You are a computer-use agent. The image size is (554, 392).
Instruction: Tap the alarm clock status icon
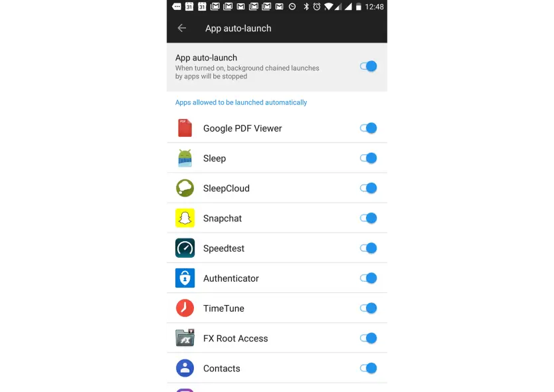(317, 7)
